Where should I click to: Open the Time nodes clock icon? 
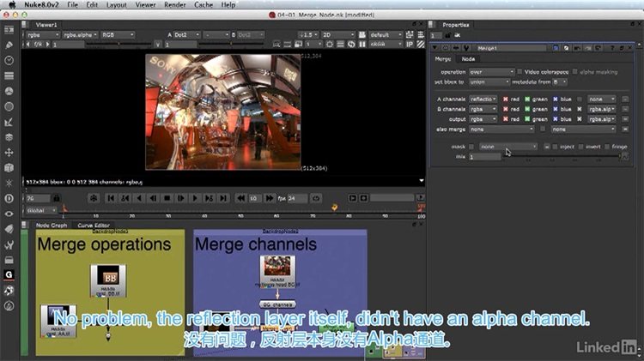click(x=9, y=60)
